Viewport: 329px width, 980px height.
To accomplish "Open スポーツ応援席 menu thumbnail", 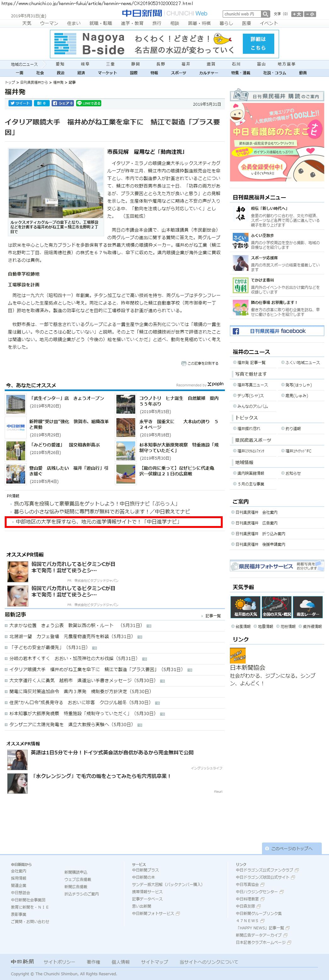I will tap(240, 263).
